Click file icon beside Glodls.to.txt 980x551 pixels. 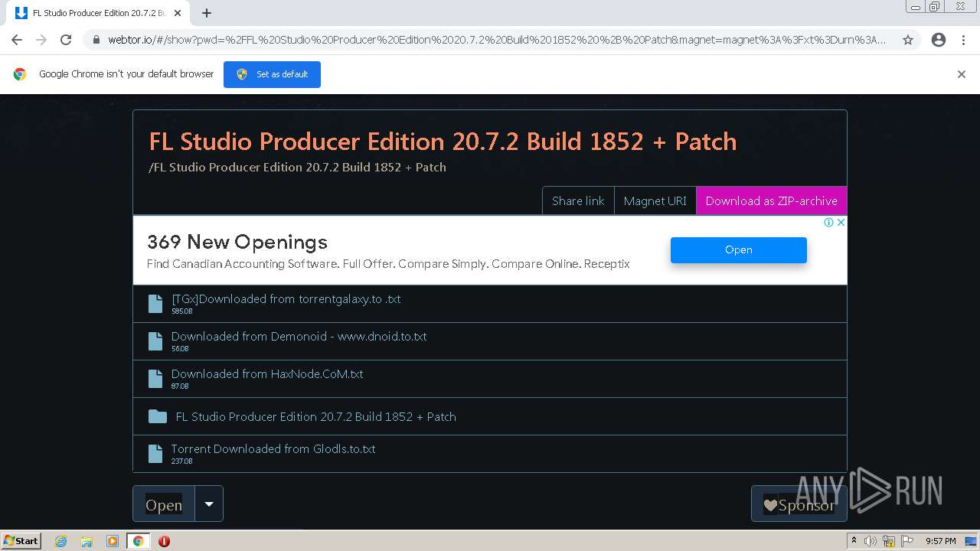155,454
